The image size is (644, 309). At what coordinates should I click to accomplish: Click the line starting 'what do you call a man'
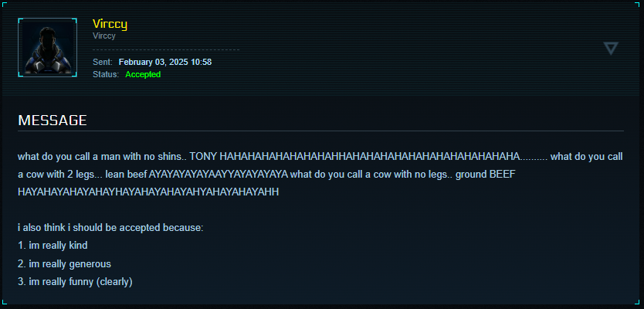320,157
